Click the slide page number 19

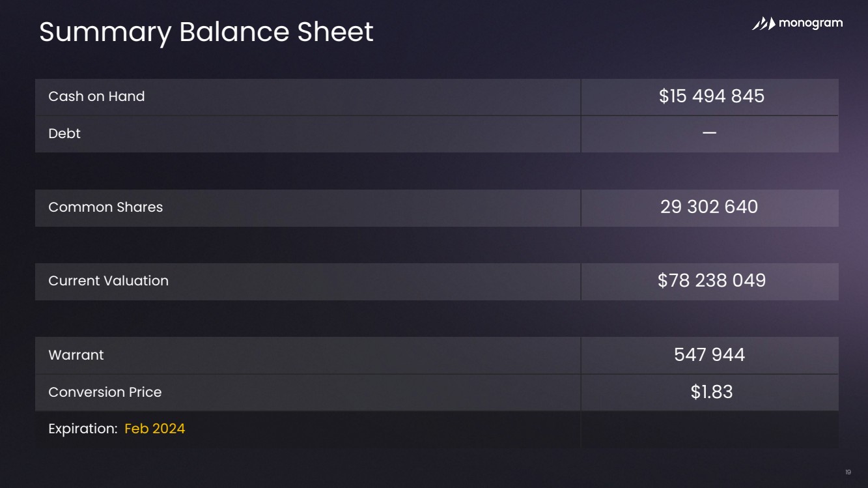(848, 472)
